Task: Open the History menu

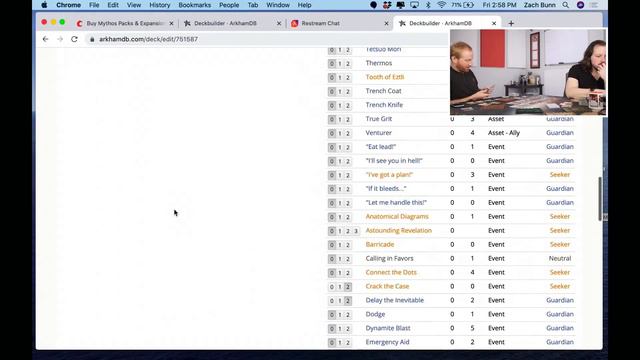Action: click(160, 5)
